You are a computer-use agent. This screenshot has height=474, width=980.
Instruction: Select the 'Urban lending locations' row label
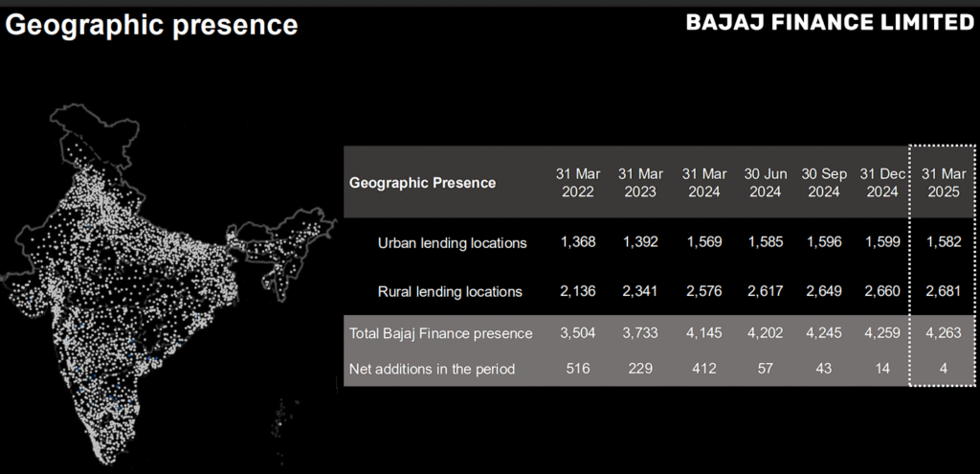coord(453,242)
